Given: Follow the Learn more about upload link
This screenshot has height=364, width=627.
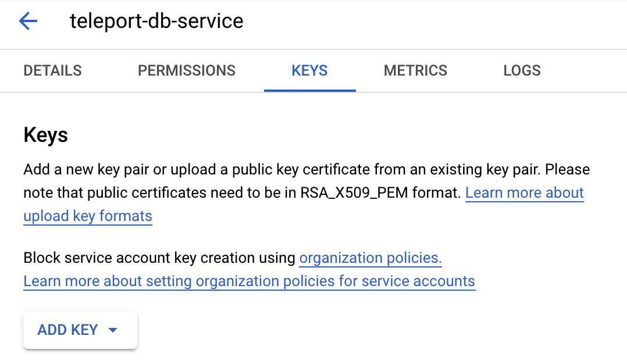Looking at the screenshot, I should click(x=524, y=192).
